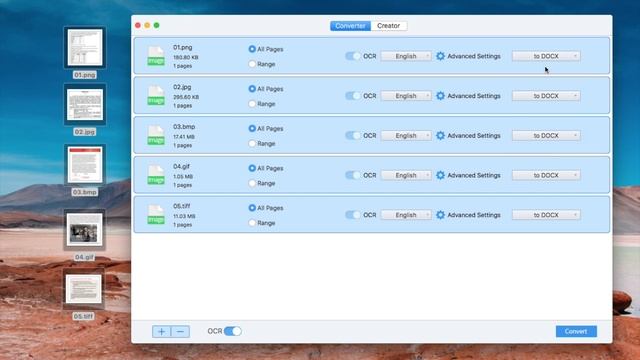Open English language dropdown for 01.png
Image resolution: width=640 pixels, height=360 pixels.
pyautogui.click(x=406, y=56)
